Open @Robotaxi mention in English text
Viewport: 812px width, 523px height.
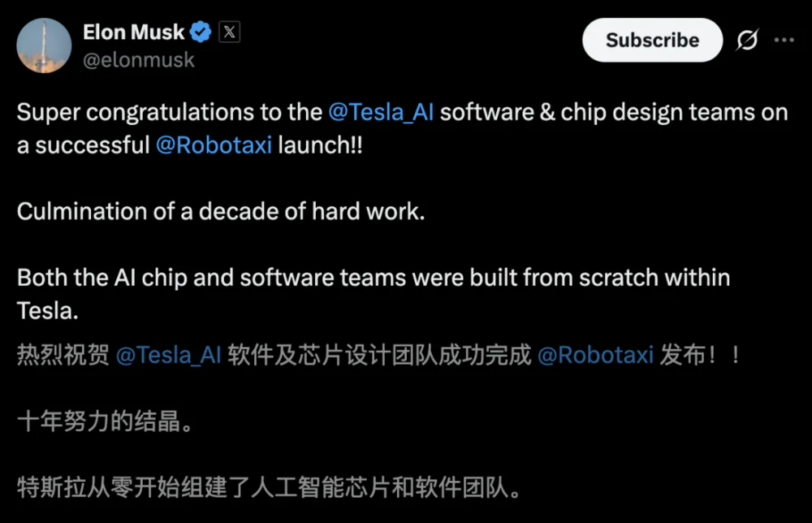coord(214,146)
